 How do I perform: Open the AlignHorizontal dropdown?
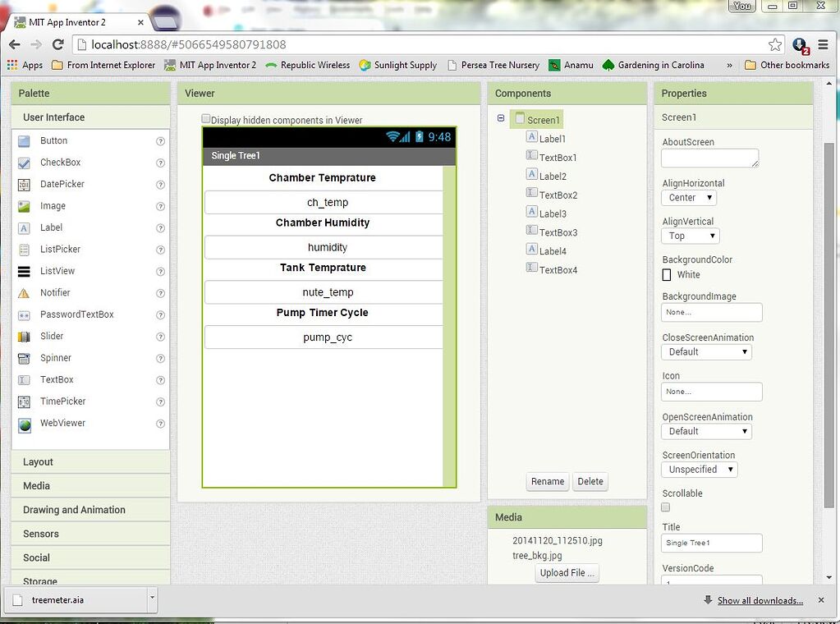(x=688, y=197)
